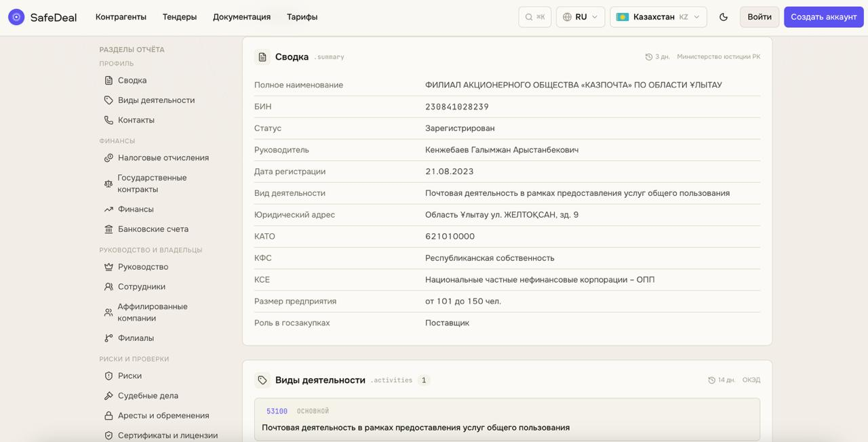Open Филиалы section in sidebar
868x442 pixels.
tap(136, 338)
